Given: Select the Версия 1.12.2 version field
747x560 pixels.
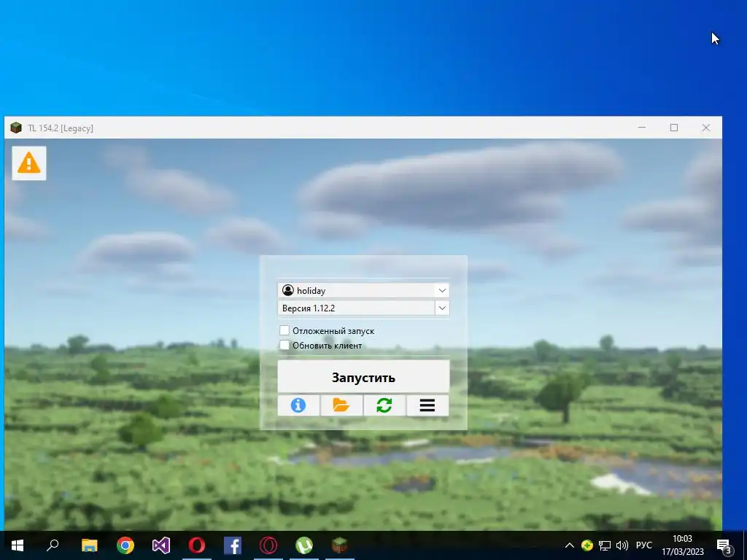Looking at the screenshot, I should click(363, 308).
